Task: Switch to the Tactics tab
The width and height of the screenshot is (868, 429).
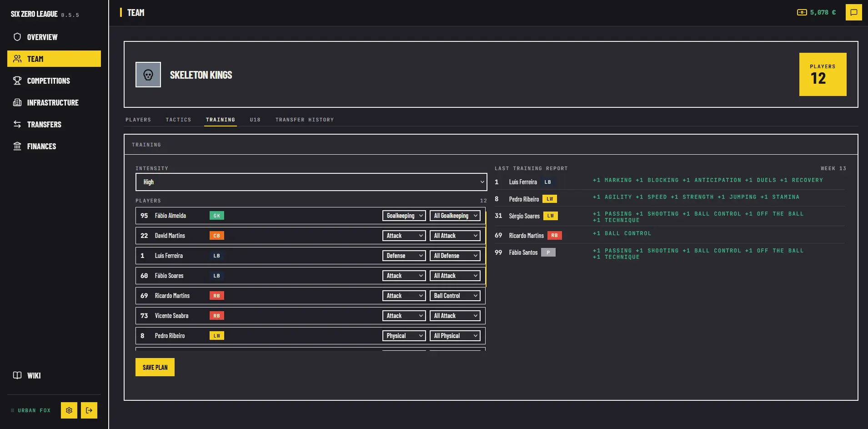Action: coord(178,120)
